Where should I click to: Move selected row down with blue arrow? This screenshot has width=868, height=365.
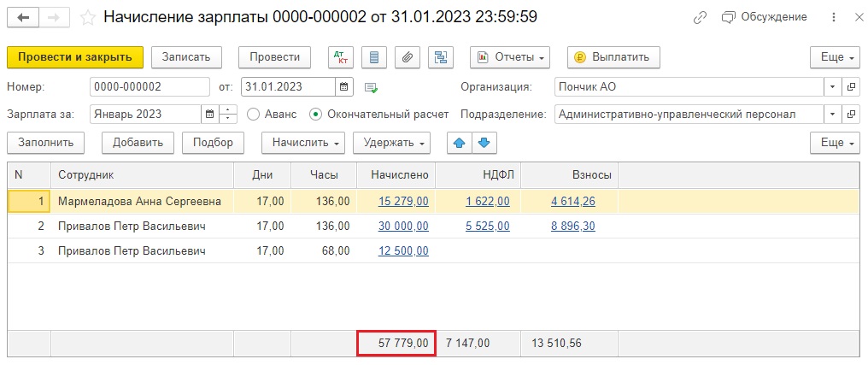484,143
